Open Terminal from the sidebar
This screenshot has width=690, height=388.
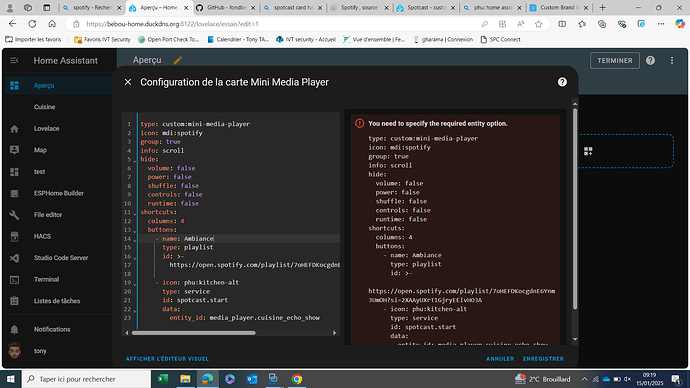click(x=57, y=279)
